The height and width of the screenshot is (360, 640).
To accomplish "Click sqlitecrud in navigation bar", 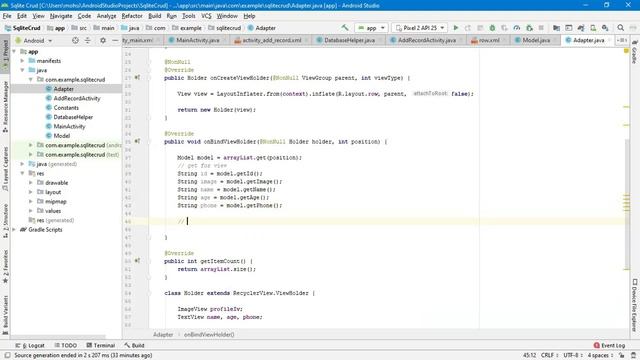I will pos(224,28).
